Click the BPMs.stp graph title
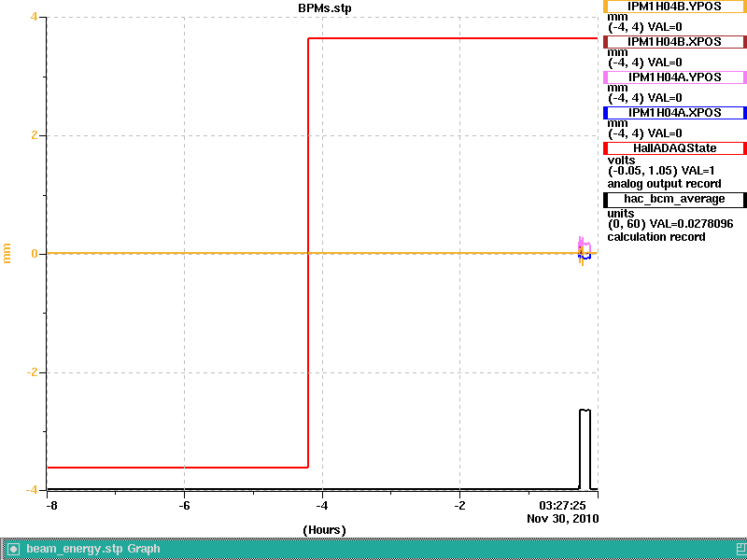The width and height of the screenshot is (747, 560). point(325,8)
